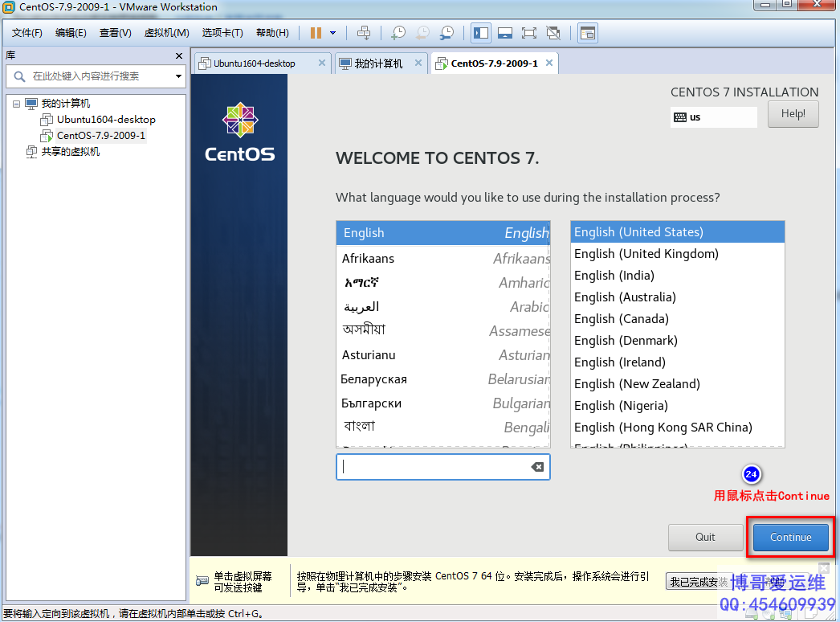
Task: Expand the library search dropdown arrow
Action: coord(178,76)
